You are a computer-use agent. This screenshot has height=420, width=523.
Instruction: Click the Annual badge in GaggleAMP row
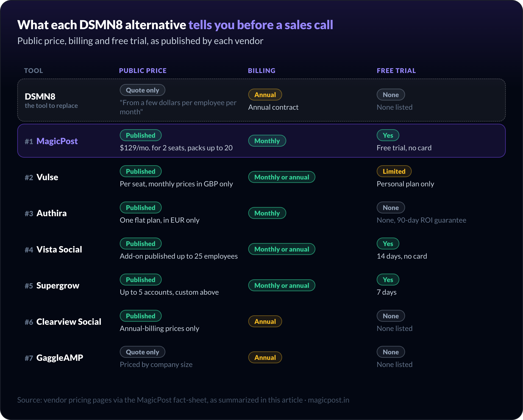(x=265, y=357)
